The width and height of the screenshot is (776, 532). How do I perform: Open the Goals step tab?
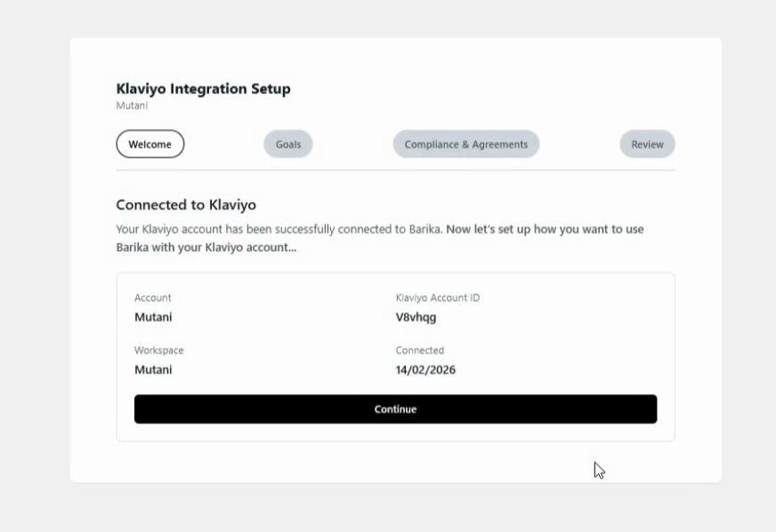[x=288, y=144]
